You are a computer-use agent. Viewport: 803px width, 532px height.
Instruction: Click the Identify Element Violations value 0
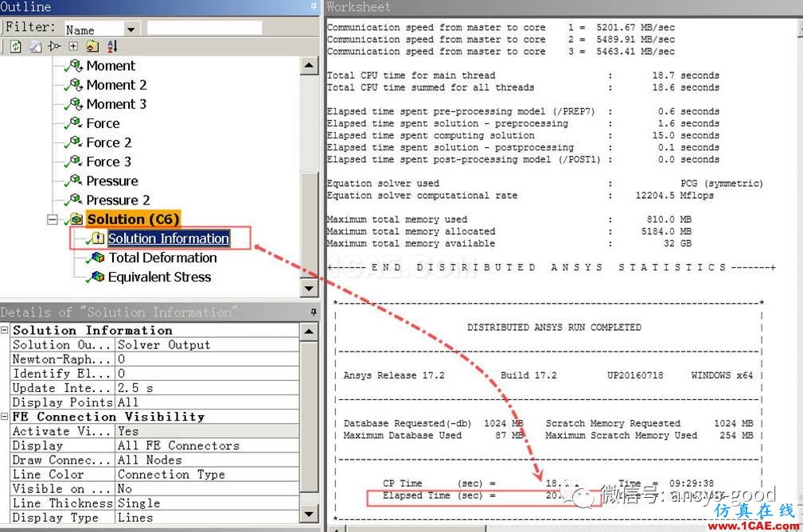tap(207, 374)
